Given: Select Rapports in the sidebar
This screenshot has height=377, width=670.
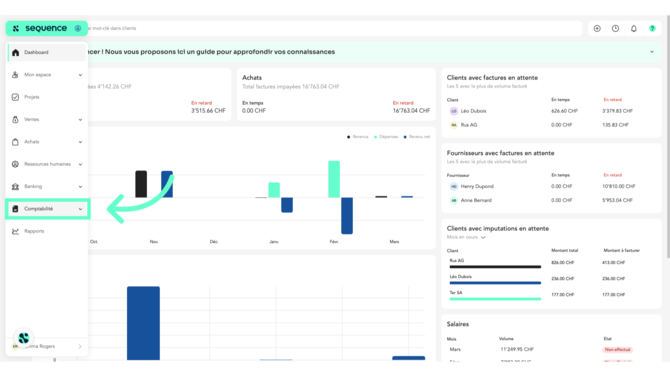Looking at the screenshot, I should tap(34, 231).
